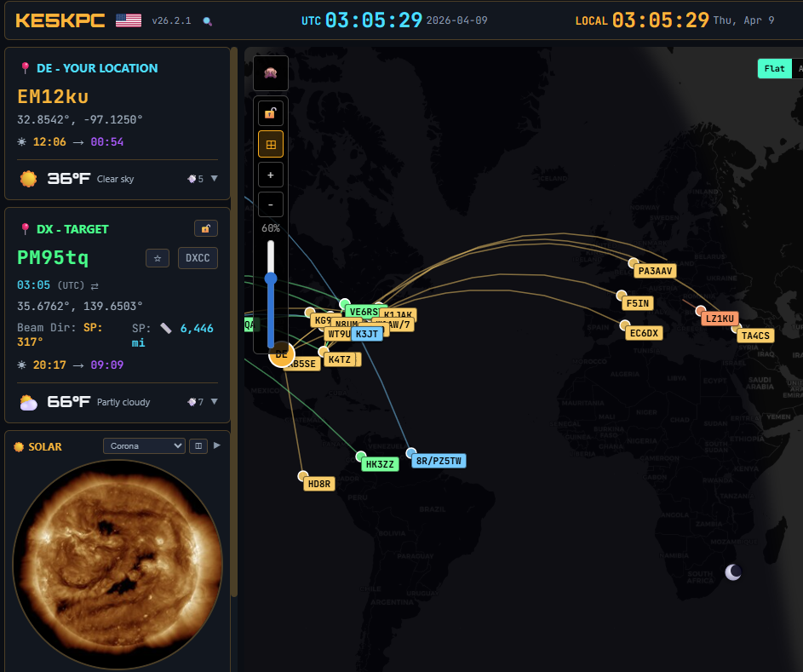Adjust the 60% map opacity slider
The height and width of the screenshot is (672, 803).
pyautogui.click(x=271, y=279)
